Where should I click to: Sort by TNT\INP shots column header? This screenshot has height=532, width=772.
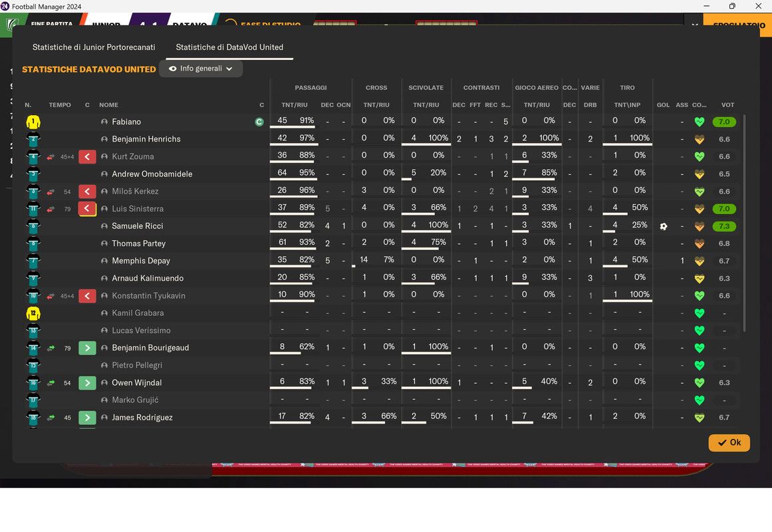pos(627,105)
